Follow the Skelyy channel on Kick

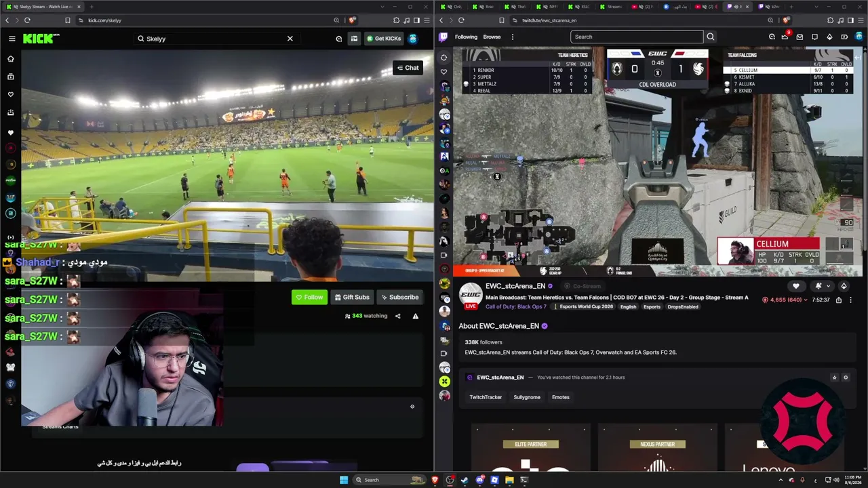[309, 297]
